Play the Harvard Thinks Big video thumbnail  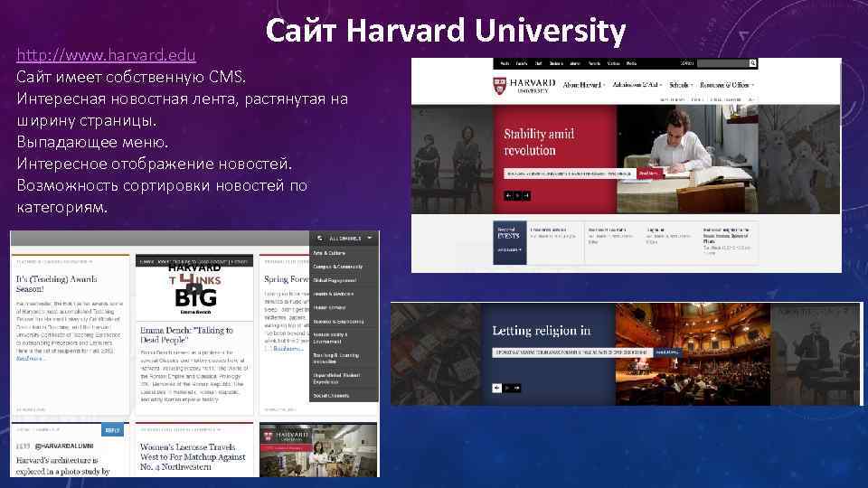click(194, 288)
